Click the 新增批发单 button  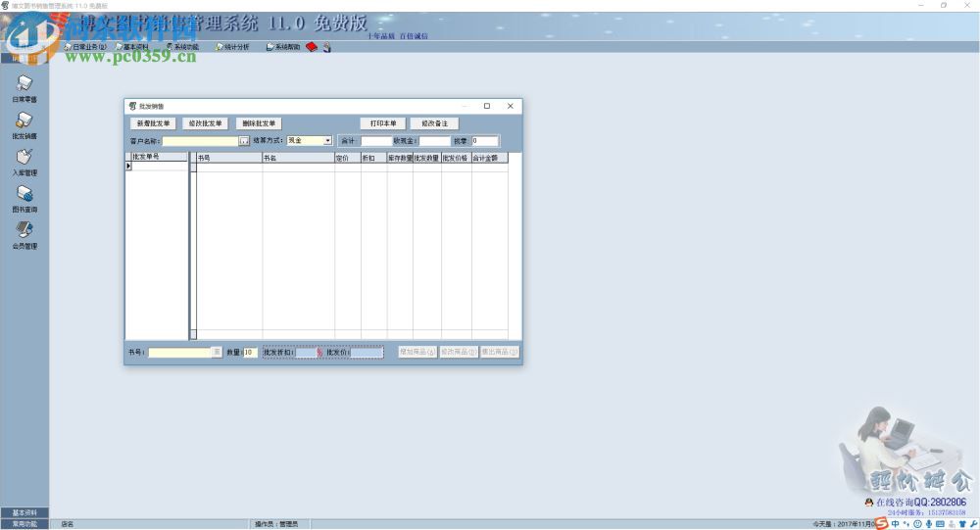click(x=153, y=123)
